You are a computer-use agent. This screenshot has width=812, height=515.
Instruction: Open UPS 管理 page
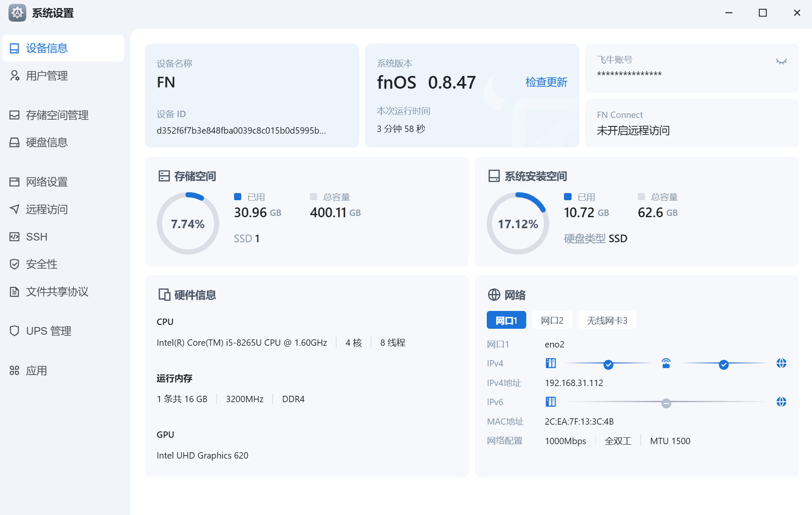[x=63, y=331]
